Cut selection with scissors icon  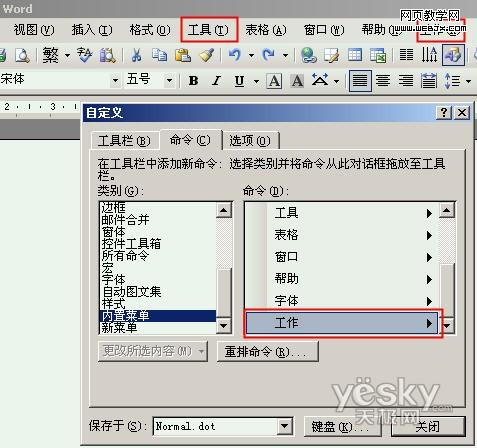[136, 55]
